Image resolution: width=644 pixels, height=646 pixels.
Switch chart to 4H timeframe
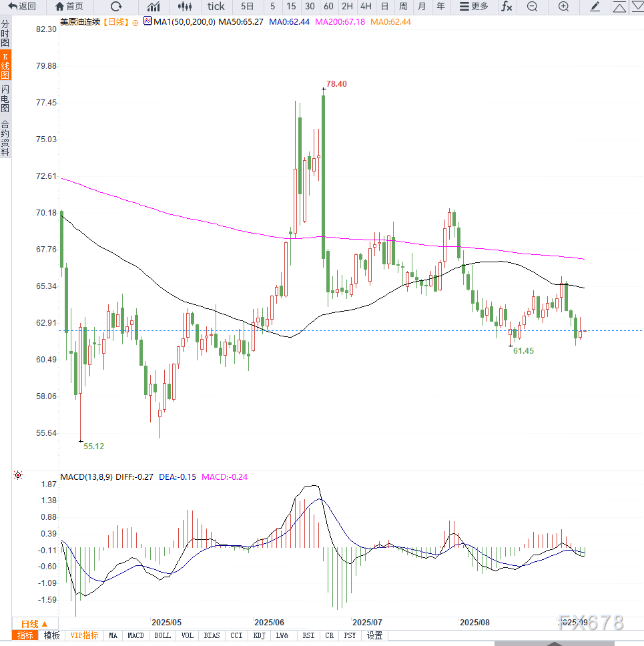pyautogui.click(x=366, y=7)
